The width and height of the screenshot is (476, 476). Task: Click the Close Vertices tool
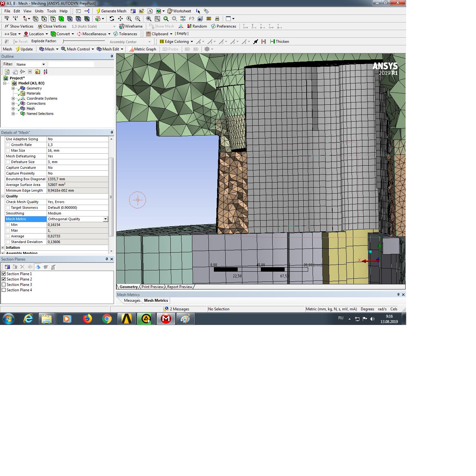52,26
